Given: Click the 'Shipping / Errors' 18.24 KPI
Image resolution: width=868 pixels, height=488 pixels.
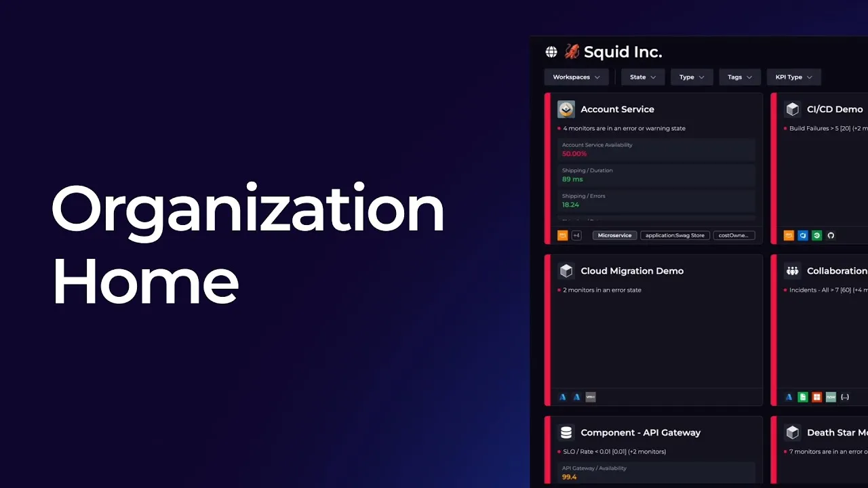Looking at the screenshot, I should [x=656, y=201].
